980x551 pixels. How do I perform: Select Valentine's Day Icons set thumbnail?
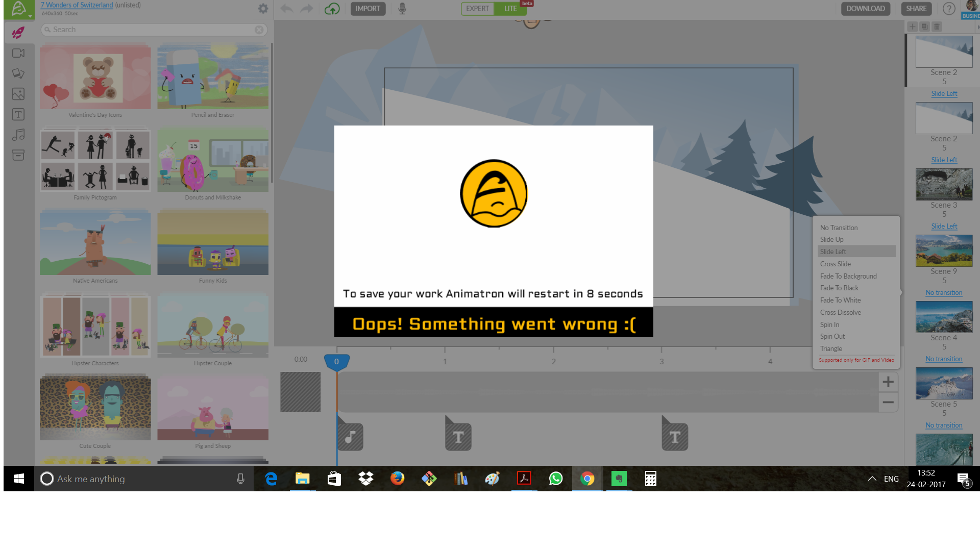pos(95,77)
